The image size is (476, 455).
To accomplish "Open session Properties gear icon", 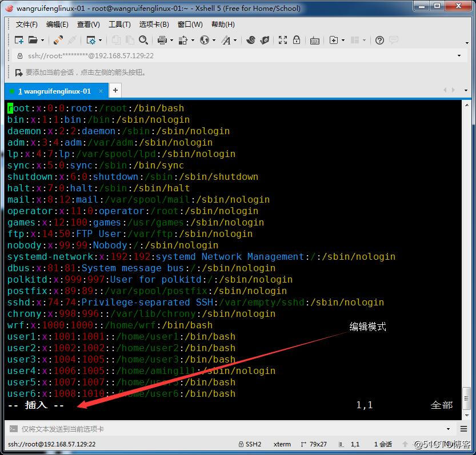I will (x=91, y=40).
